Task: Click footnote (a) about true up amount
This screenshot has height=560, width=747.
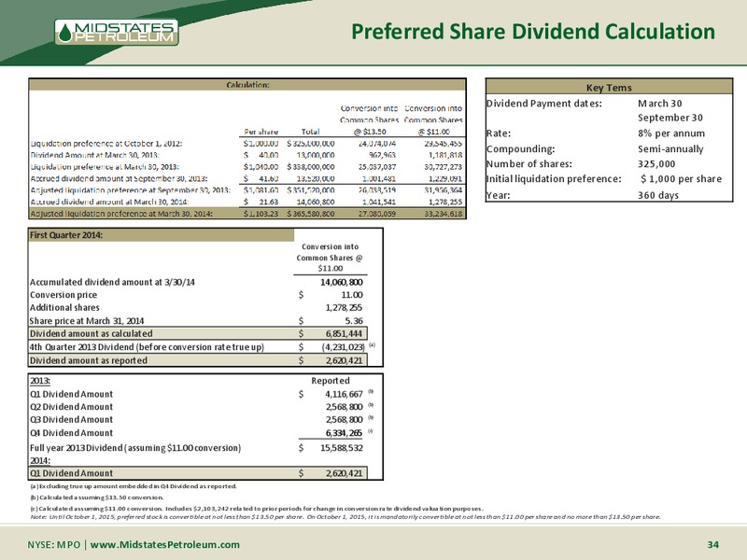Action: coord(133,486)
